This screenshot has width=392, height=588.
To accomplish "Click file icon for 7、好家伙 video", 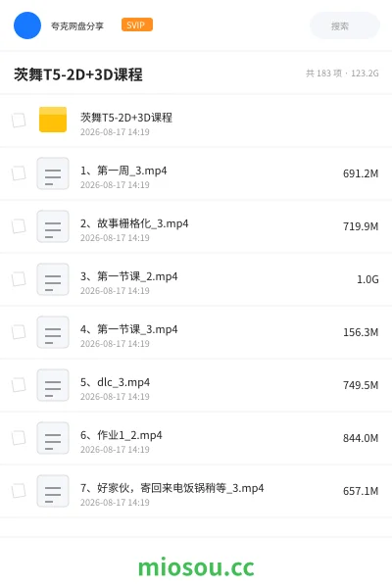I will point(53,491).
